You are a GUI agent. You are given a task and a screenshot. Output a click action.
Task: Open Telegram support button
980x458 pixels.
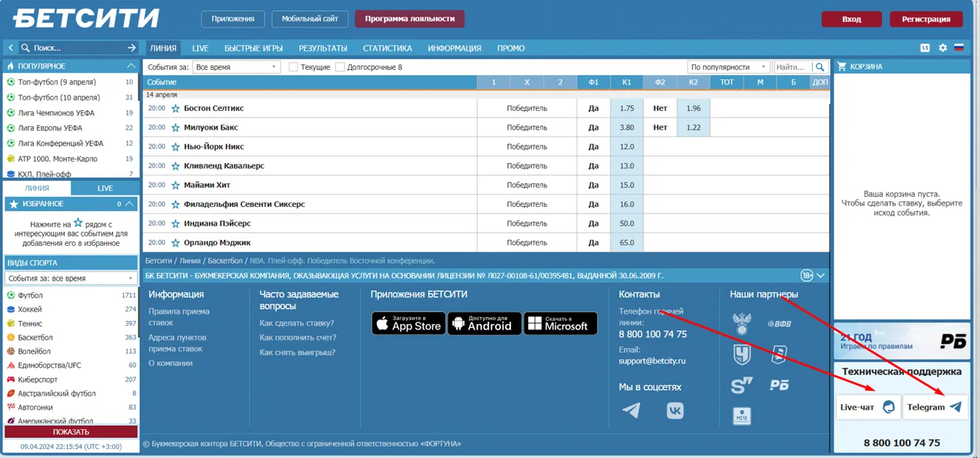click(935, 407)
